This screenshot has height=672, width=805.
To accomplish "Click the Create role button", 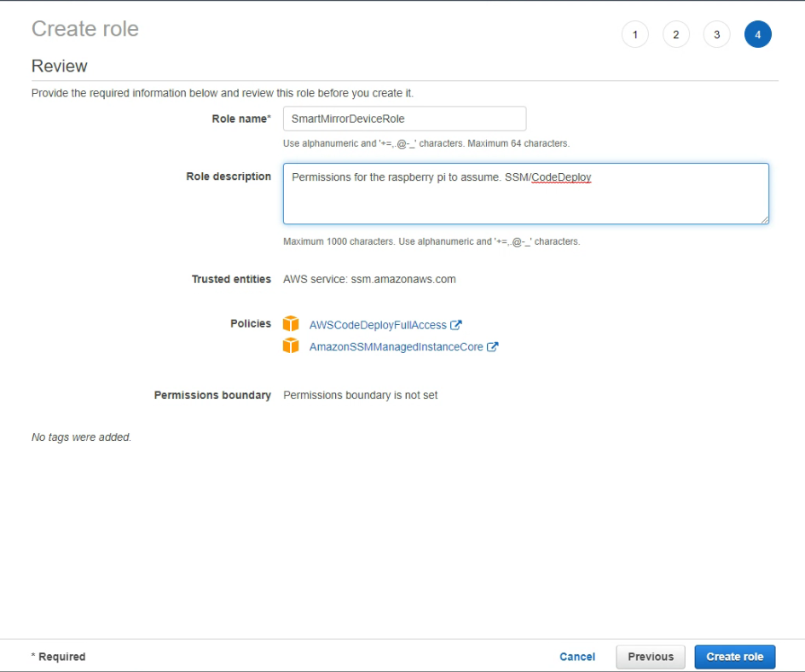I will [x=735, y=657].
